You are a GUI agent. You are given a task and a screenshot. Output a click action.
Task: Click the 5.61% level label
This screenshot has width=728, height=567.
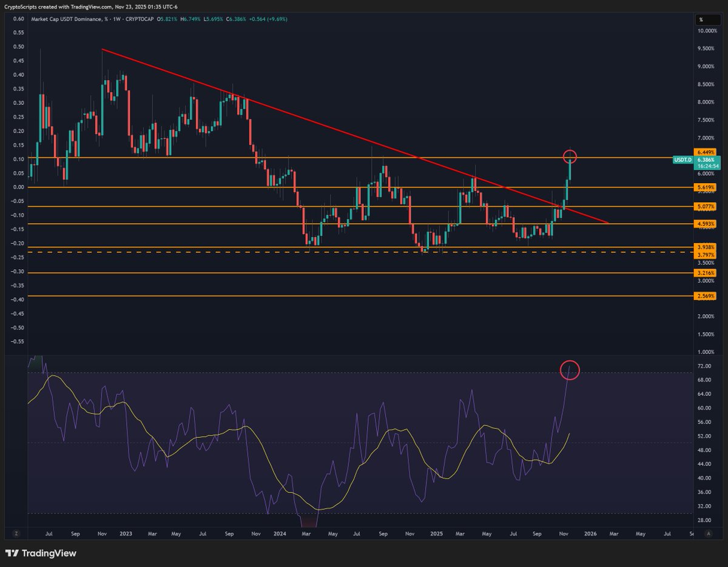point(706,188)
